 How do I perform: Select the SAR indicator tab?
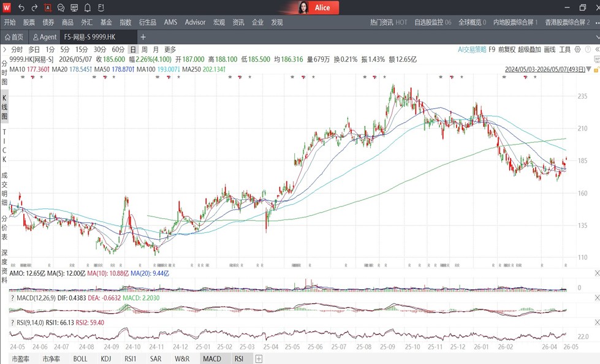coord(156,358)
